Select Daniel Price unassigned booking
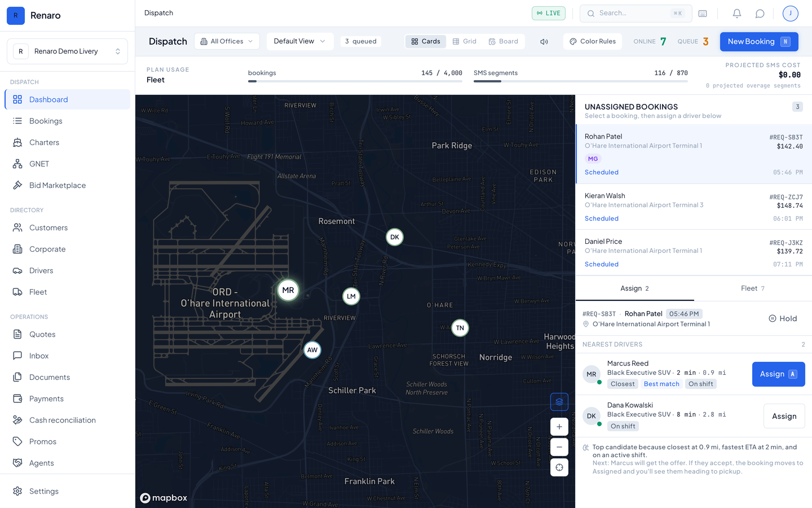The height and width of the screenshot is (508, 812). point(694,252)
